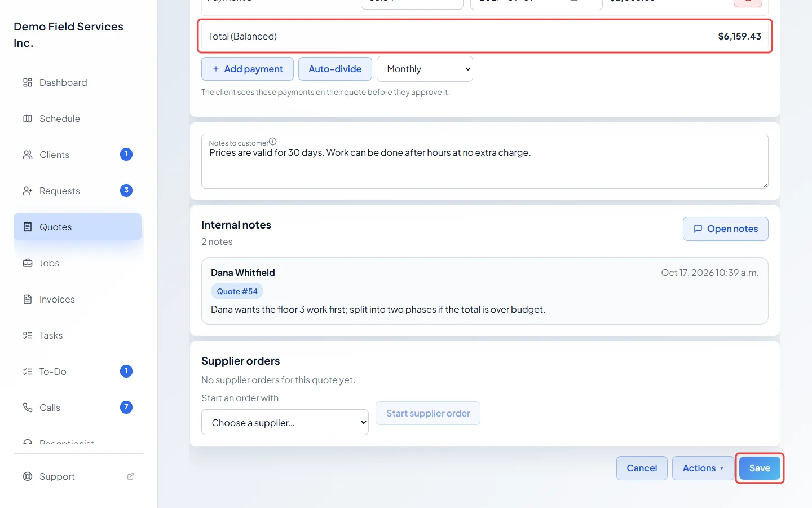Click the $6,159.43 total amount
The width and height of the screenshot is (812, 508).
click(739, 36)
